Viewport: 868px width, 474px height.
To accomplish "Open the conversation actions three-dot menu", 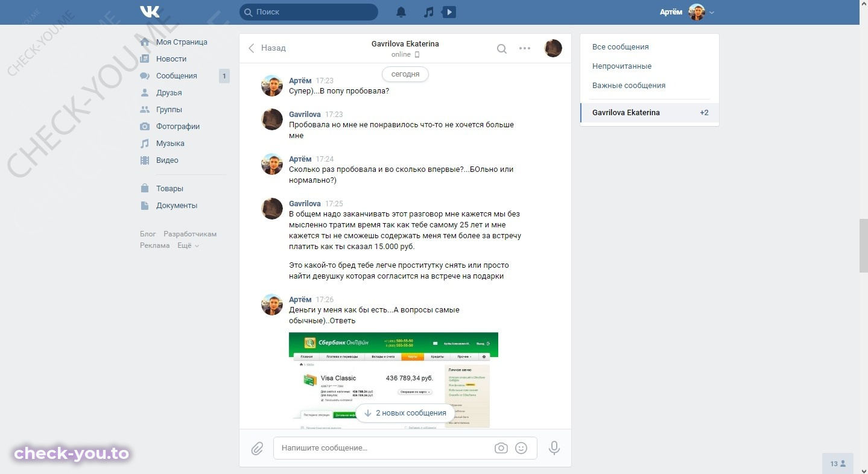I will point(525,48).
